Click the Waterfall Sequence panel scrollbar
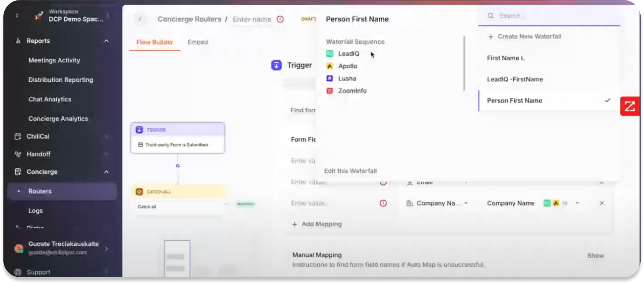Screen dimensions: 644x284 click(465, 64)
